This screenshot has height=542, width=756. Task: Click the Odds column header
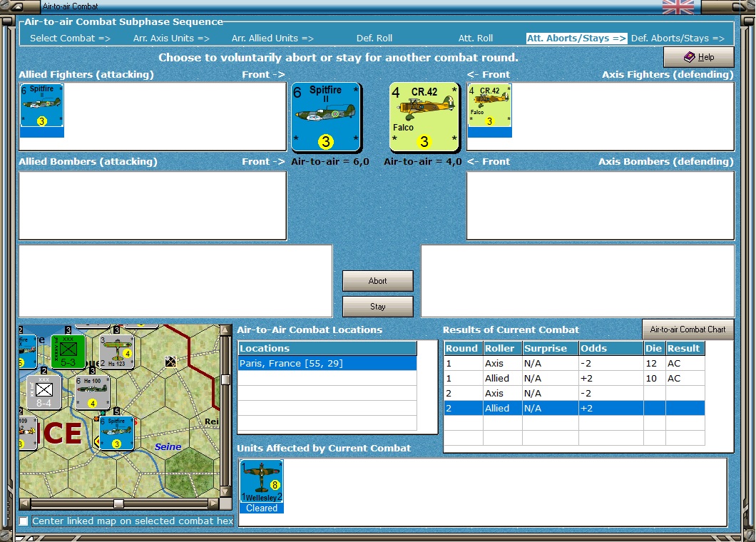[611, 348]
